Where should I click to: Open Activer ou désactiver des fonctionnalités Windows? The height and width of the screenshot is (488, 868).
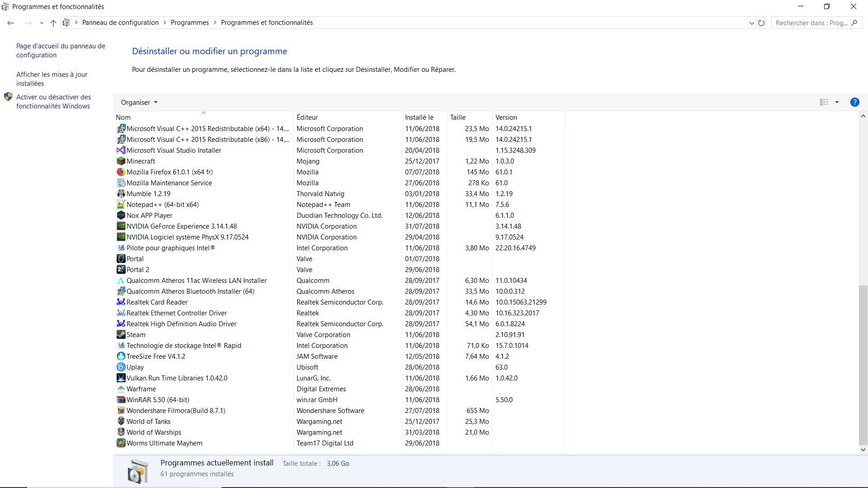(x=54, y=102)
